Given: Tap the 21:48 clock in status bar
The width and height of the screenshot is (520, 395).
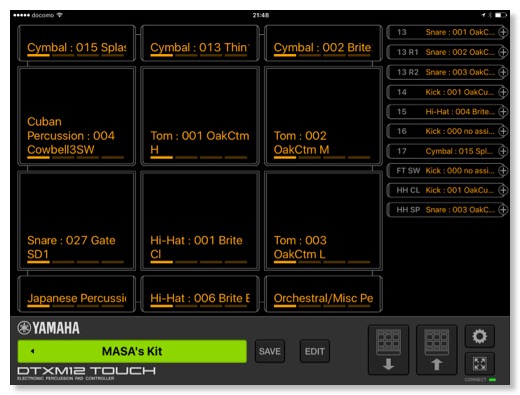Looking at the screenshot, I should [x=261, y=15].
